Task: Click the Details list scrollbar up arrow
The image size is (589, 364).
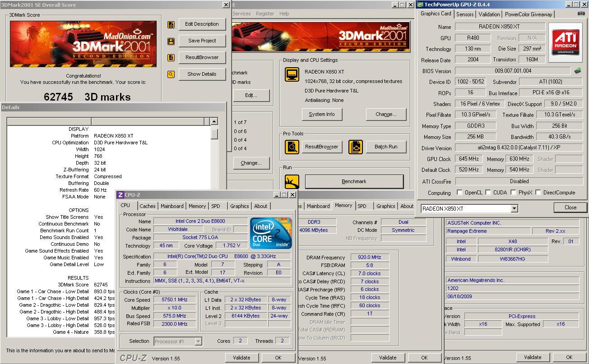Action: point(214,121)
